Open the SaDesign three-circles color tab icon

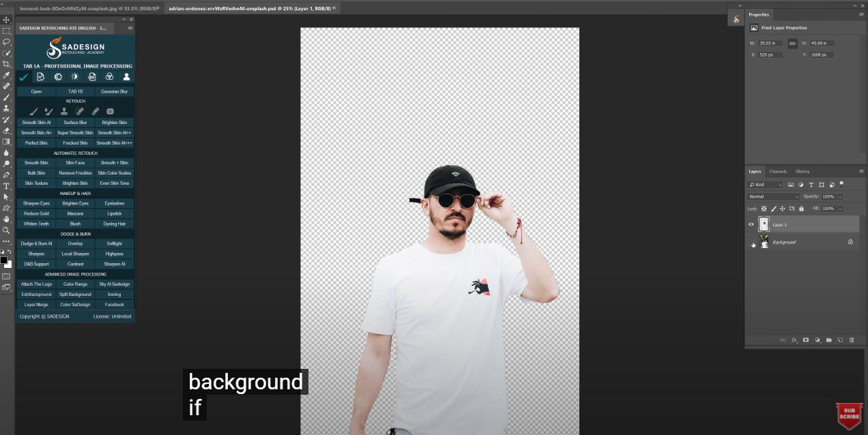[109, 77]
